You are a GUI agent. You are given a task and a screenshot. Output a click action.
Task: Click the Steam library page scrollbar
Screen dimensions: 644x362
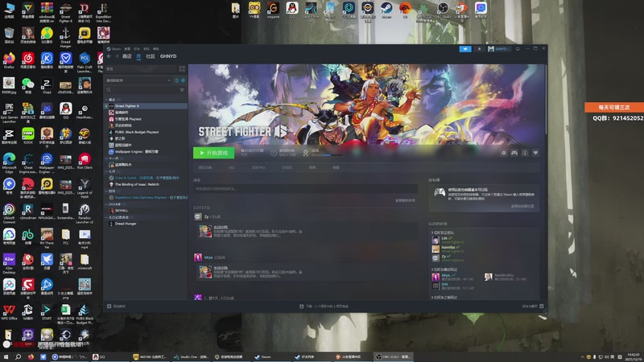point(546,99)
